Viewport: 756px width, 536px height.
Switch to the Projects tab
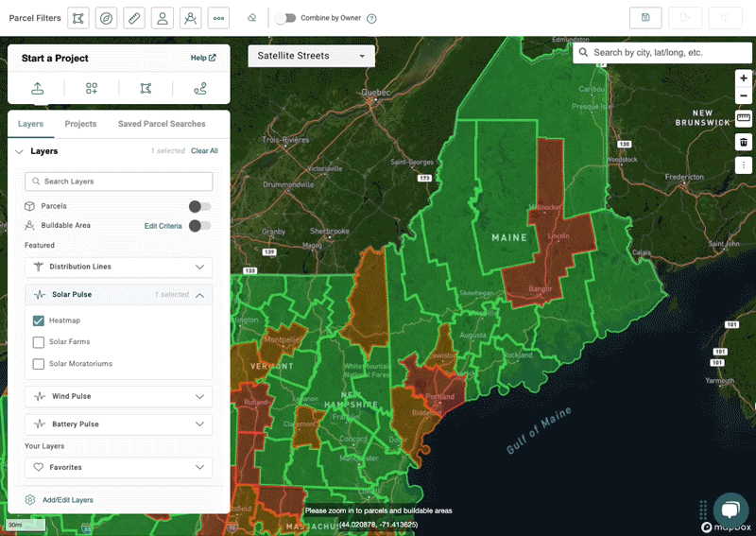(80, 124)
